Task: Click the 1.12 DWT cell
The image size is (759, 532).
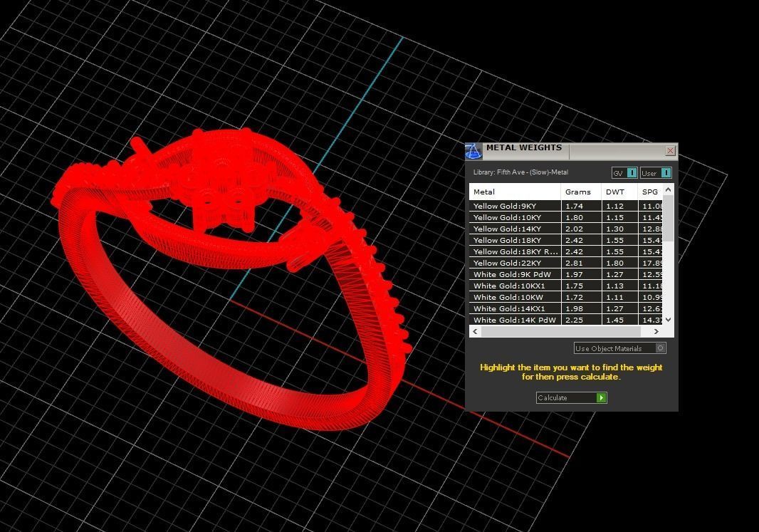Action: (x=619, y=206)
